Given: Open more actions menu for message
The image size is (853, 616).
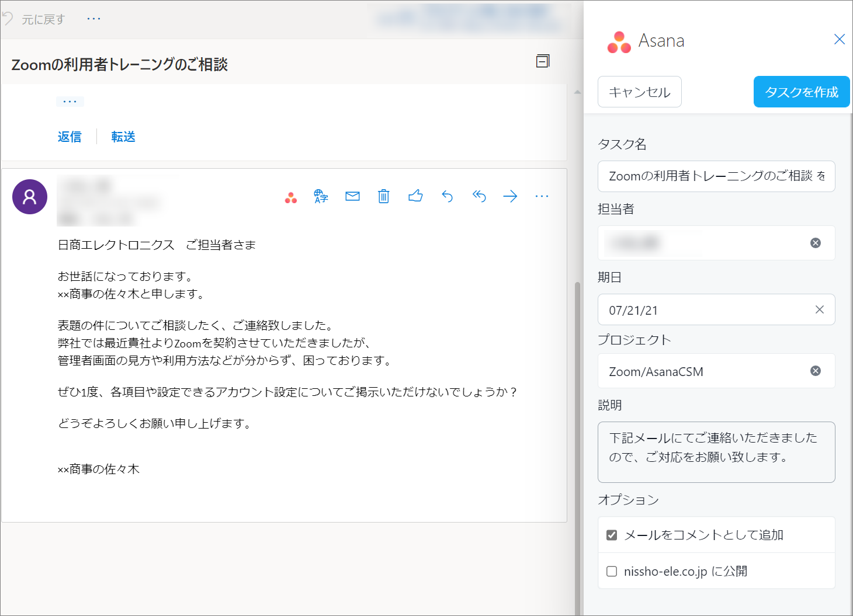Looking at the screenshot, I should pyautogui.click(x=542, y=196).
